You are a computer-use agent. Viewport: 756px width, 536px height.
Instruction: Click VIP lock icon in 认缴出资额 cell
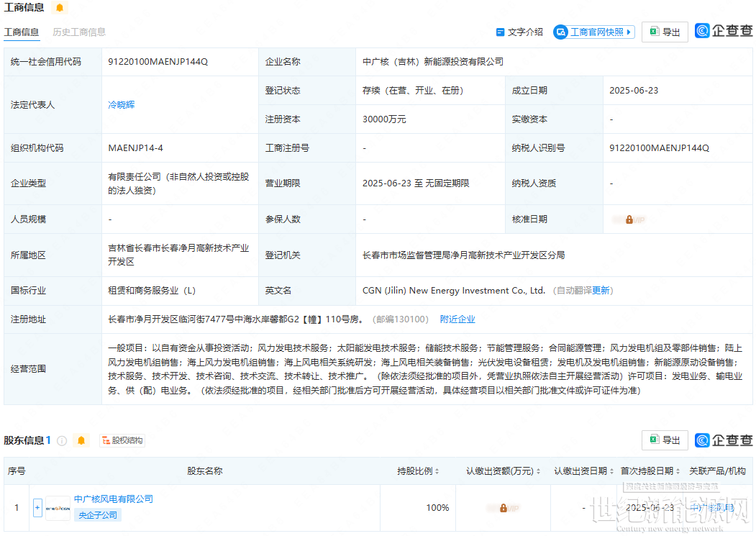pyautogui.click(x=503, y=508)
